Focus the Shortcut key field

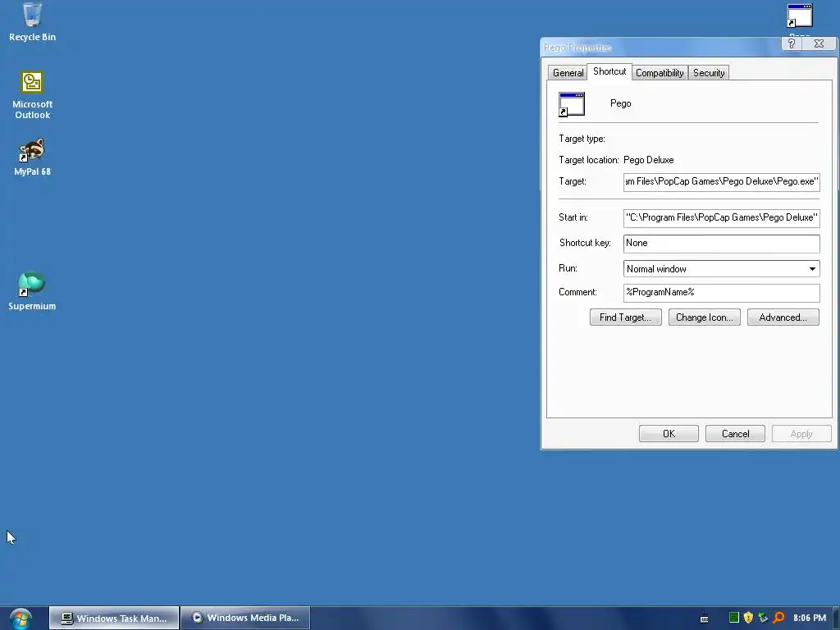(721, 243)
